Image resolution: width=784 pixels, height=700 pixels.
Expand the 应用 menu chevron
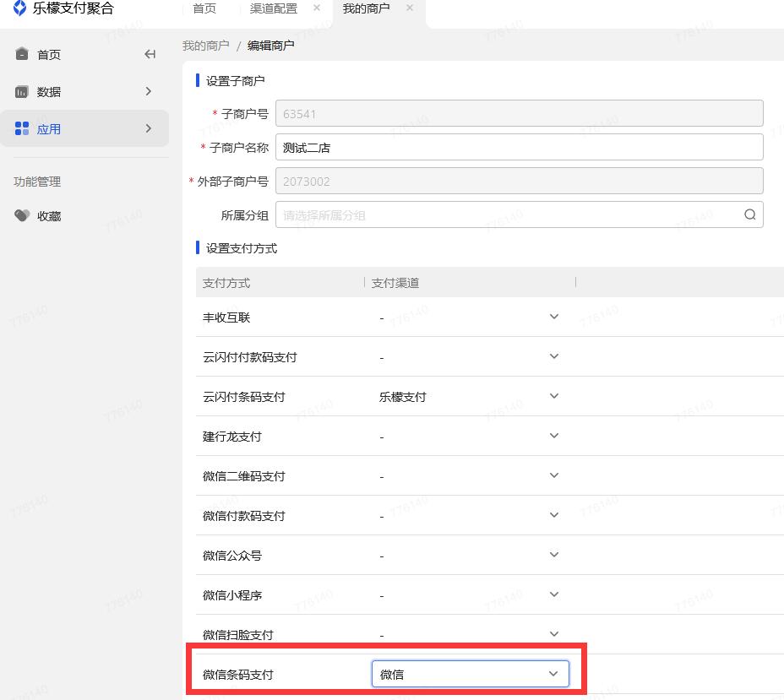pyautogui.click(x=148, y=128)
